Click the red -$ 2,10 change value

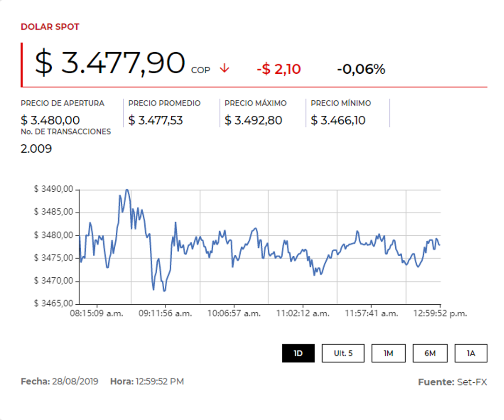click(279, 70)
